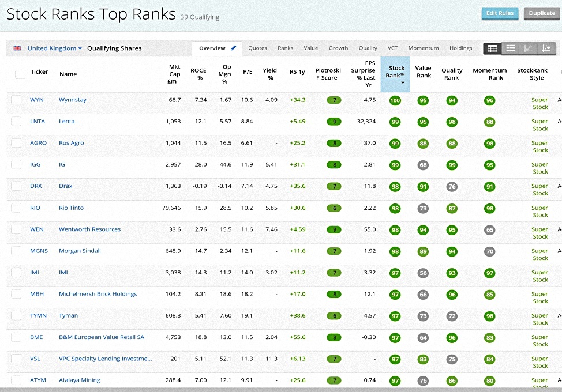Click Lenta's EPS Surprise value 32,324

pyautogui.click(x=366, y=122)
